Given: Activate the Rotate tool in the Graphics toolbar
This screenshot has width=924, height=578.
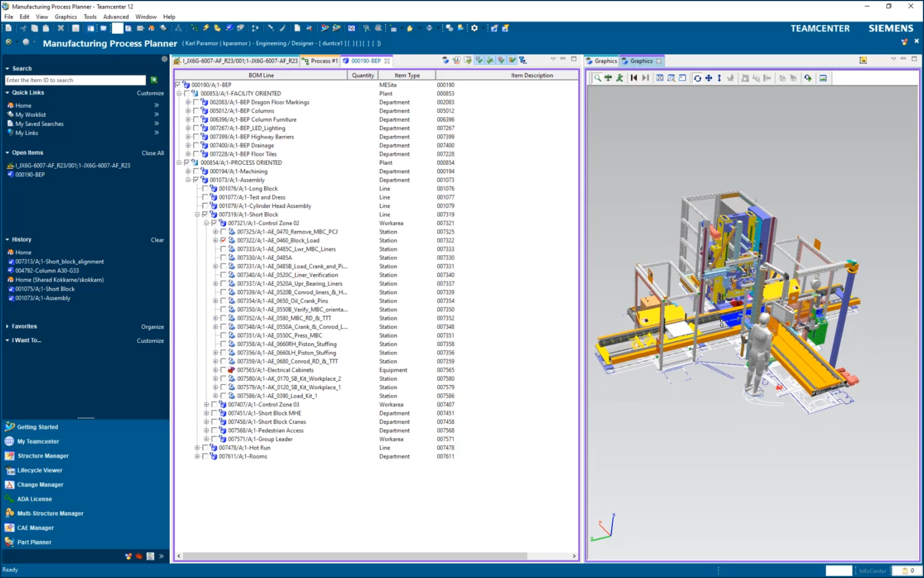Looking at the screenshot, I should [697, 78].
